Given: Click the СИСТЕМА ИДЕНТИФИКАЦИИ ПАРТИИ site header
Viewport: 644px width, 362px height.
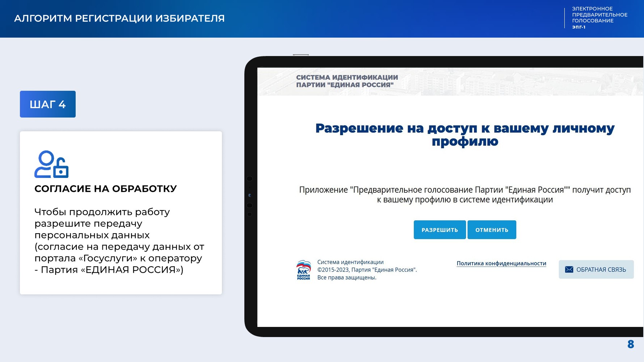Looking at the screenshot, I should coord(347,81).
